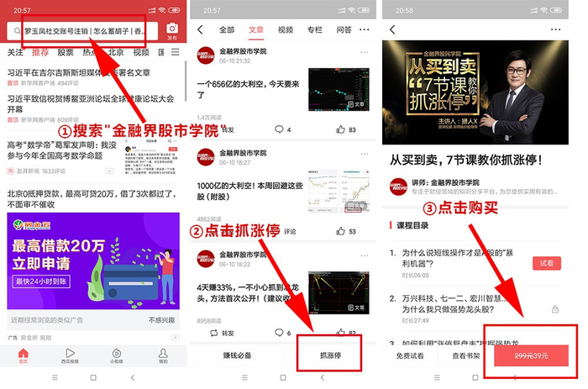Switch to the 关注 tab
The width and height of the screenshot is (588, 389).
coord(15,52)
